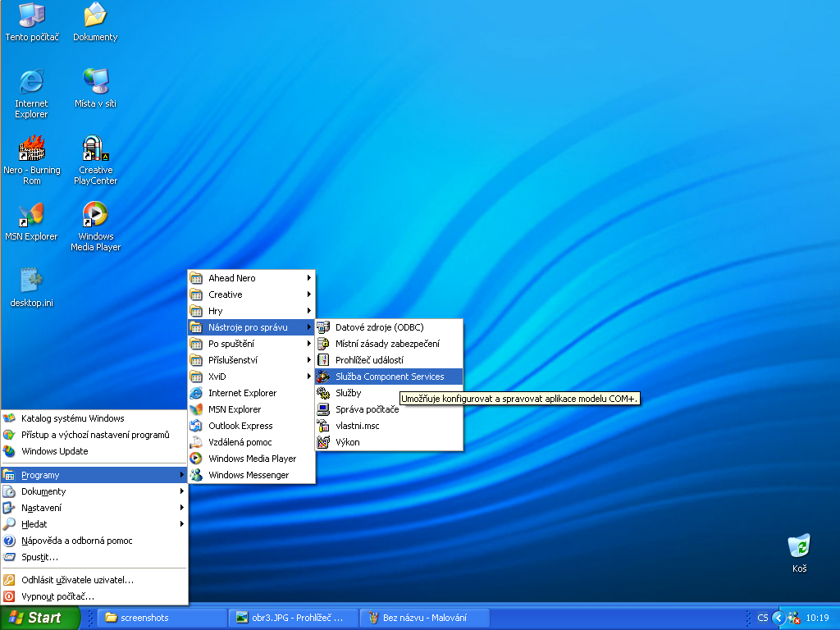Open Přístup a výchozí nastavení programů
840x630 pixels.
(94, 435)
